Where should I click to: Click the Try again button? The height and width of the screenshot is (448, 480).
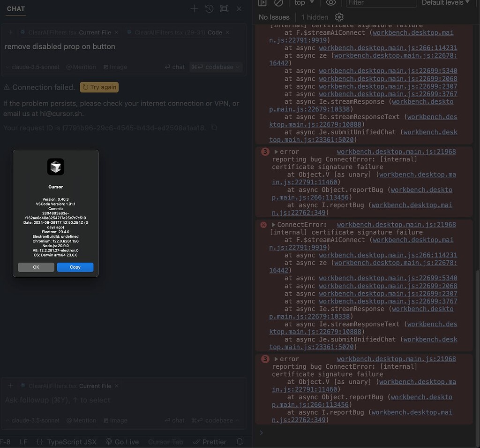[x=99, y=87]
